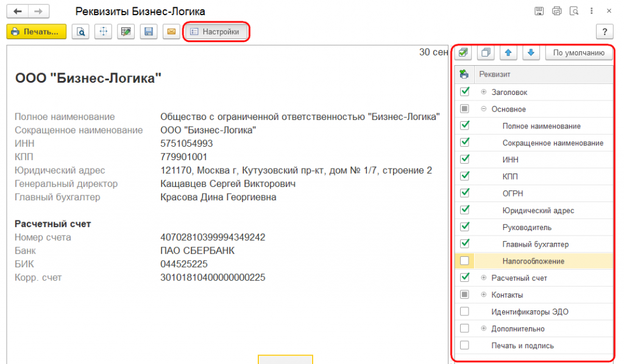Expand the Контакты tree node

coord(483,295)
